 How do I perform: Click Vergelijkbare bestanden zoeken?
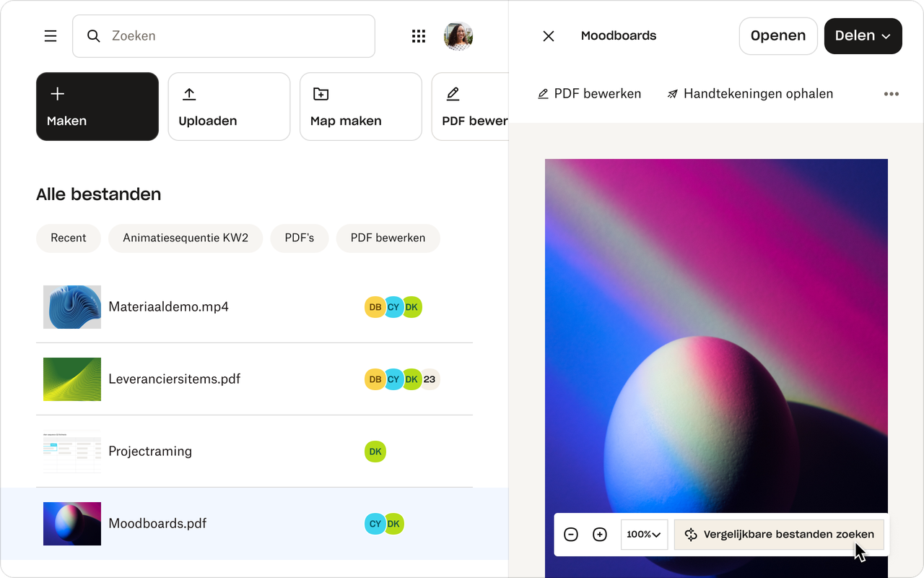779,534
